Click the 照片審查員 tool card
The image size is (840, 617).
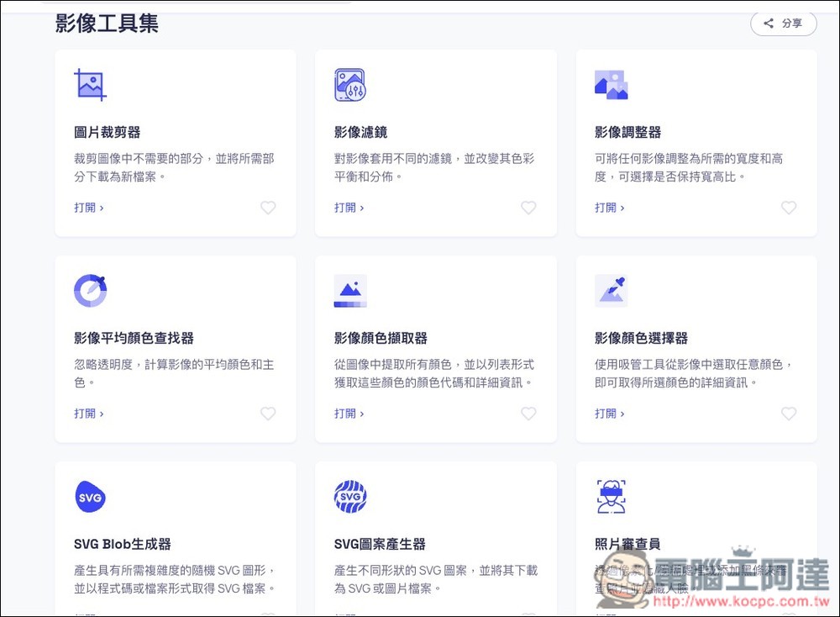point(696,530)
